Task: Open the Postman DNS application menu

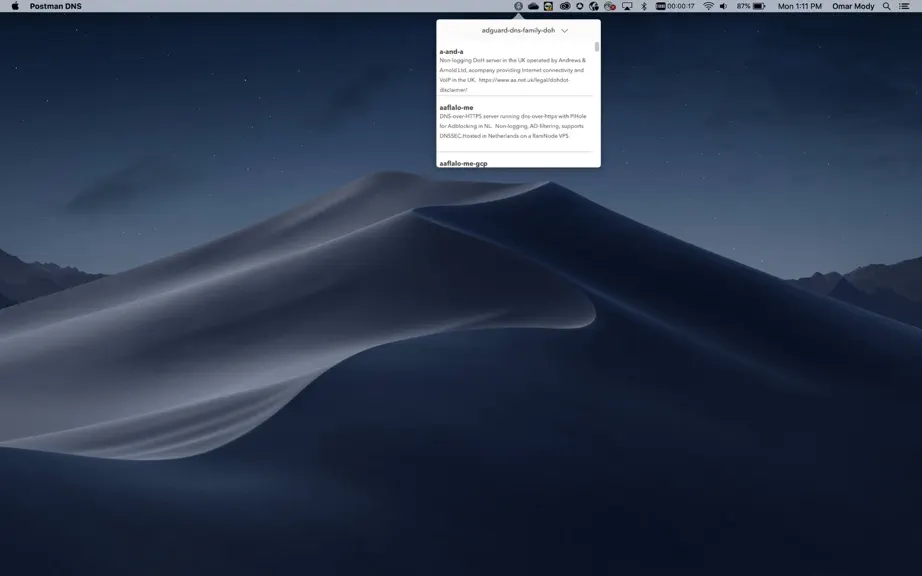Action: point(56,6)
